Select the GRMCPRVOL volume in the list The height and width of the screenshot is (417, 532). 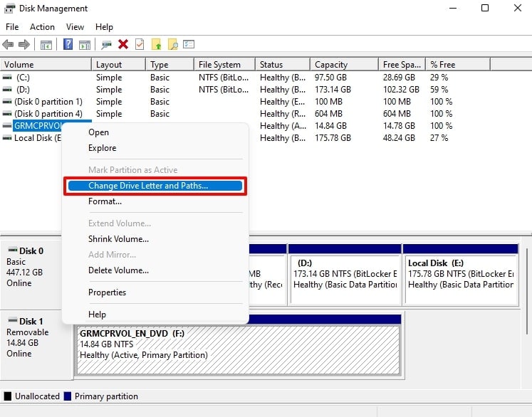coord(37,126)
